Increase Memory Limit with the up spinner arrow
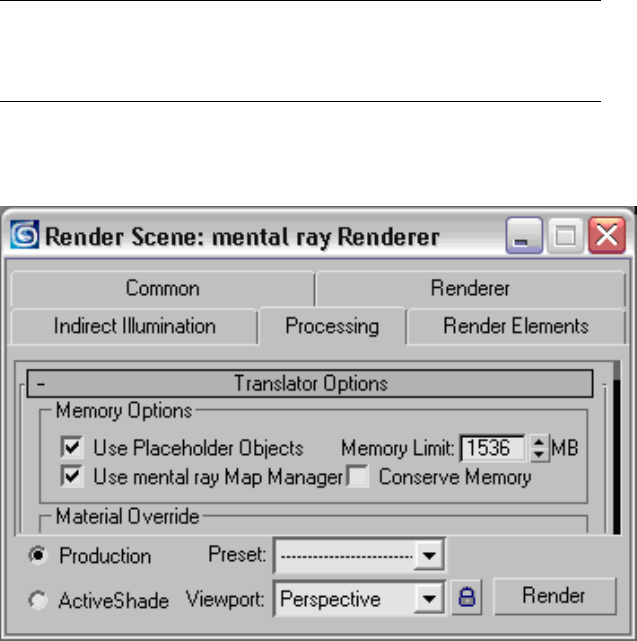 539,442
